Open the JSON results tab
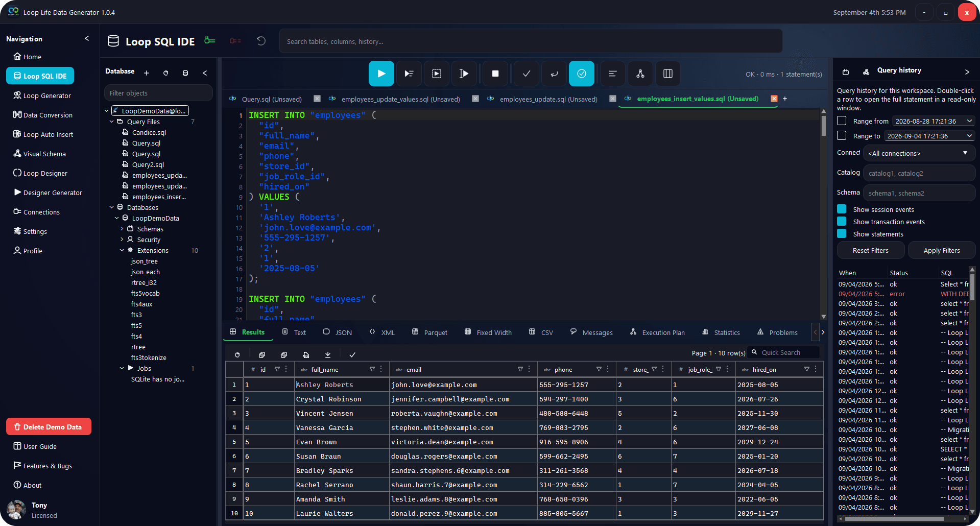The image size is (980, 526). [338, 332]
